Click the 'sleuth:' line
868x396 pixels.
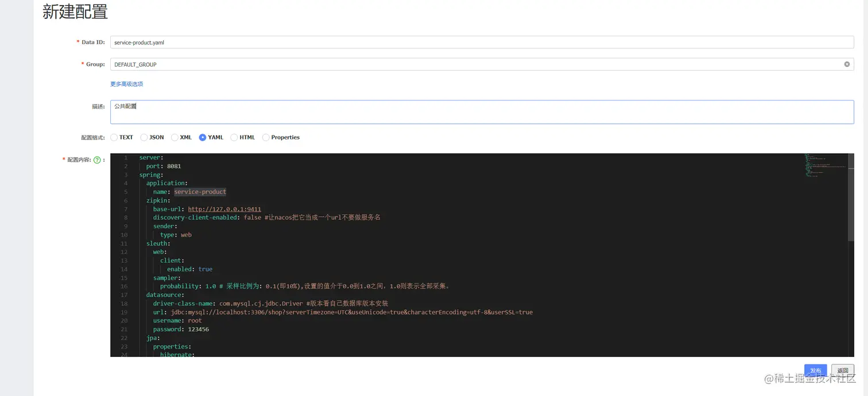point(158,243)
